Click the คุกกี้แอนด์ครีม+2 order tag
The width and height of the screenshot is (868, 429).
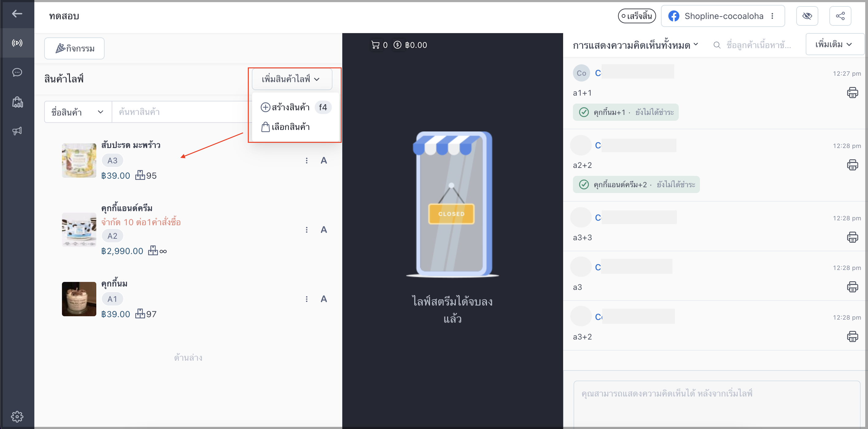click(636, 184)
